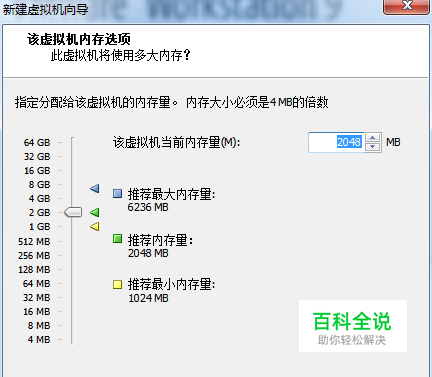
Task: Click the 32 MB scale label
Action: point(36,298)
